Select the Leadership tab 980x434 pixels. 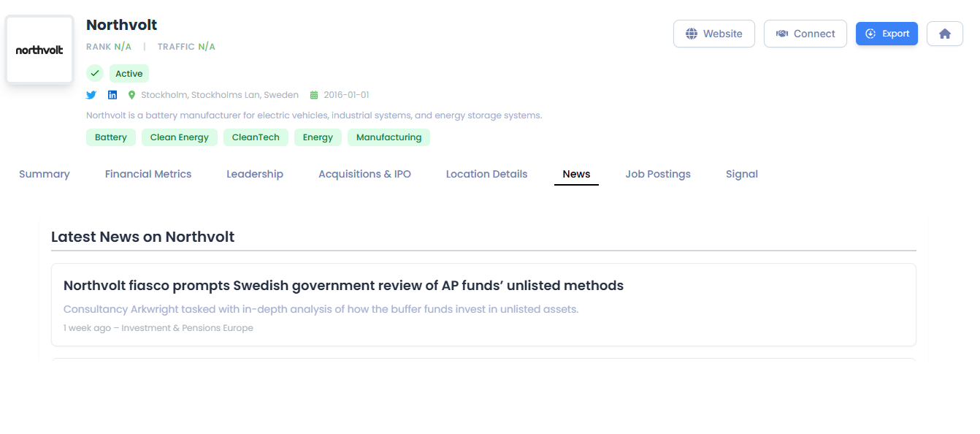pyautogui.click(x=255, y=174)
